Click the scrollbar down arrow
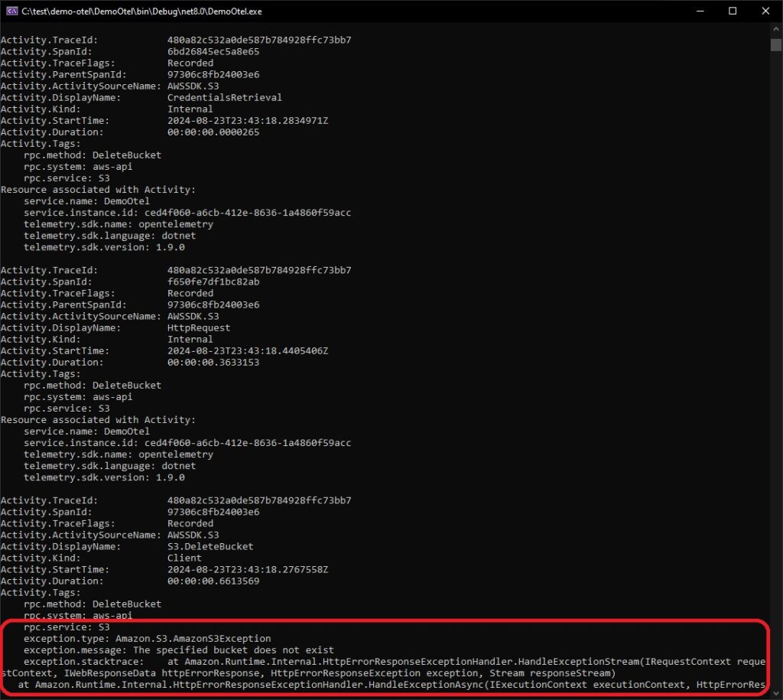Screen dimensions: 783x700 point(775,694)
